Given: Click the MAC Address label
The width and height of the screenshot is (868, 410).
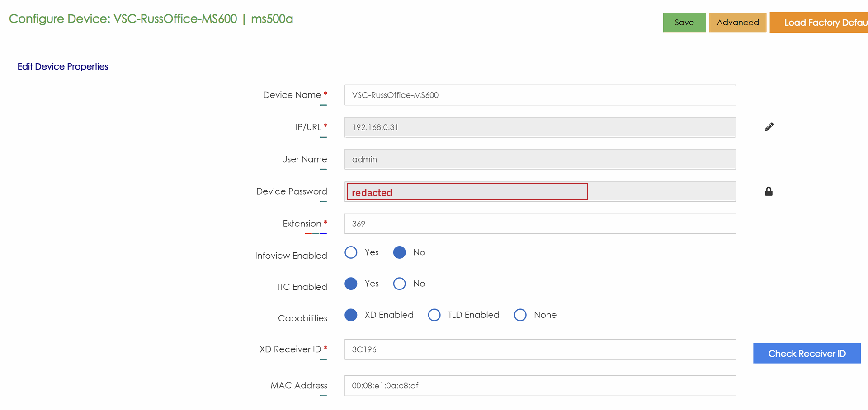Looking at the screenshot, I should 299,386.
